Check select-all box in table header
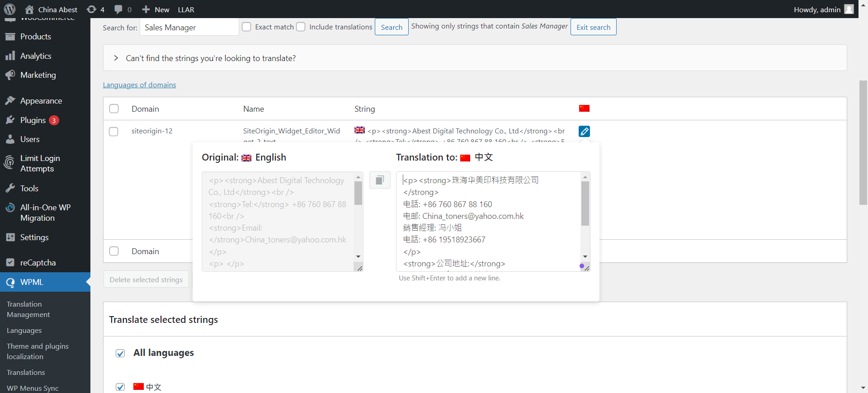The width and height of the screenshot is (868, 393). pos(114,109)
